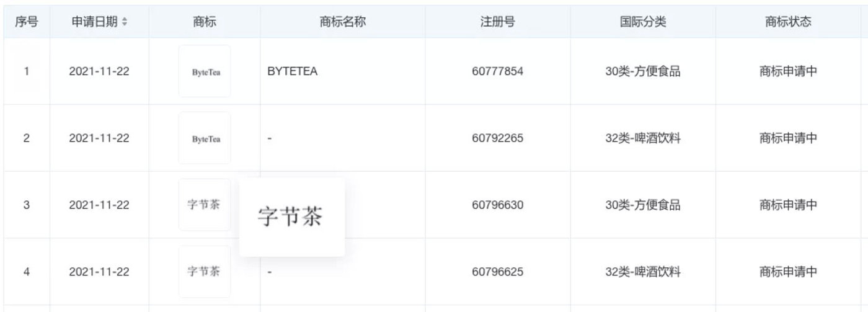The width and height of the screenshot is (868, 312).
Task: Click registration number 60796630
Action: (497, 205)
